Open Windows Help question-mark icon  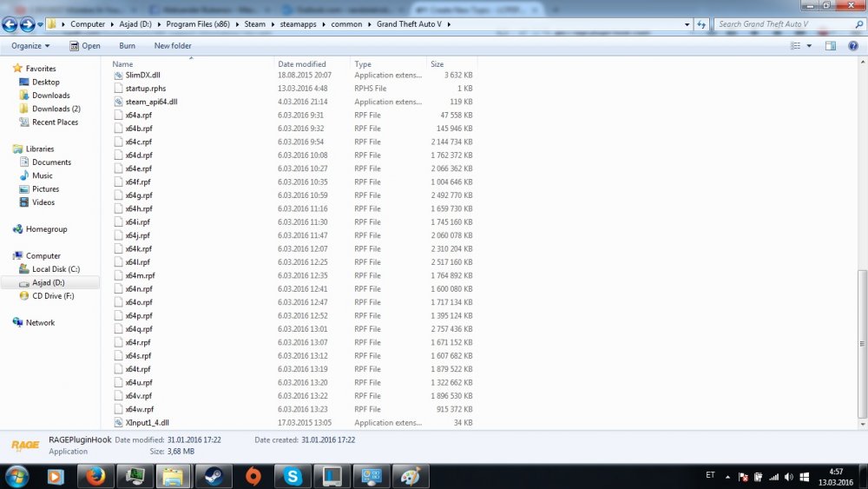pyautogui.click(x=853, y=46)
